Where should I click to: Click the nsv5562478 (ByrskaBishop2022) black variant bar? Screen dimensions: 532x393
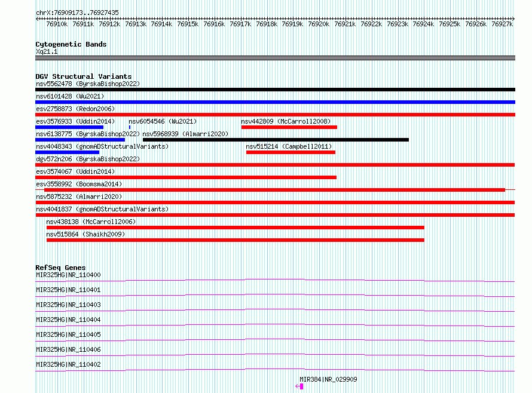point(275,90)
